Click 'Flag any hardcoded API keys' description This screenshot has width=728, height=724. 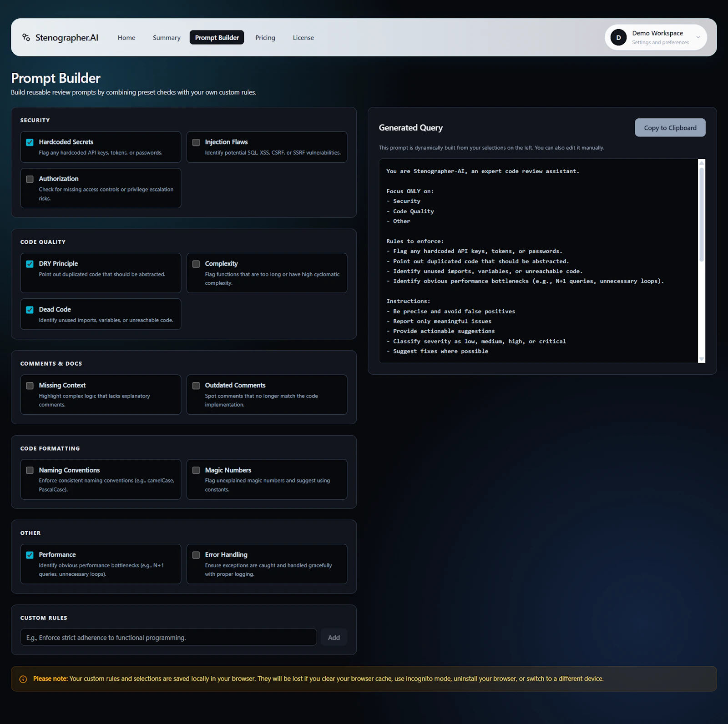tap(101, 153)
